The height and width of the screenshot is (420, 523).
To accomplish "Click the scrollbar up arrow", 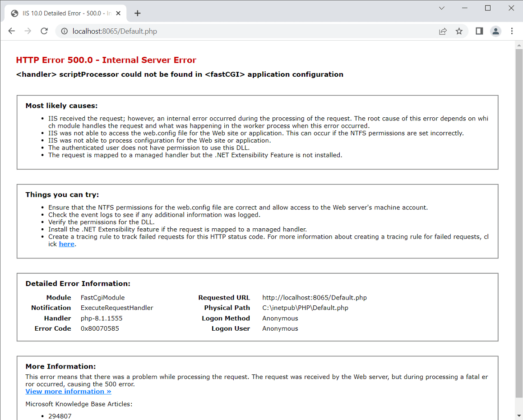I will click(519, 45).
